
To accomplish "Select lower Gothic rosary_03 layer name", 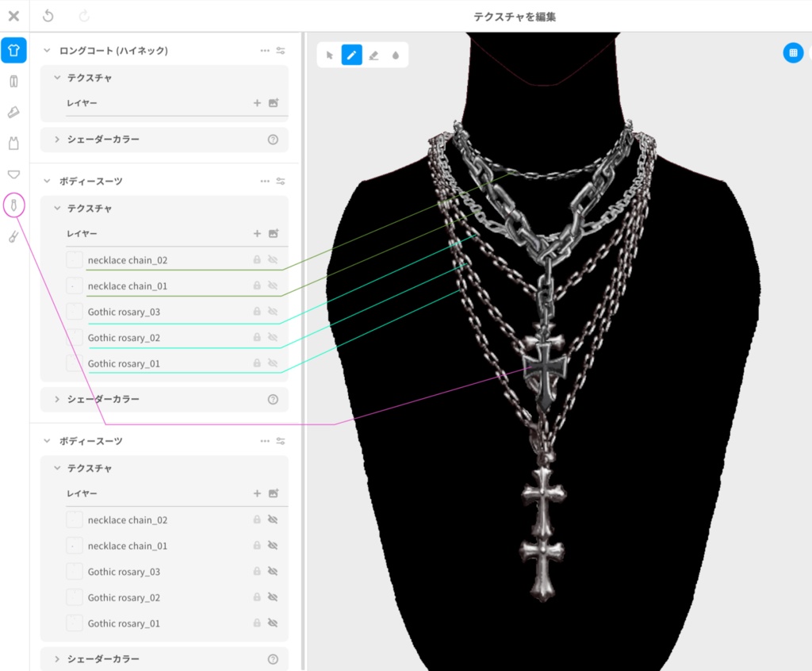I will pyautogui.click(x=124, y=572).
